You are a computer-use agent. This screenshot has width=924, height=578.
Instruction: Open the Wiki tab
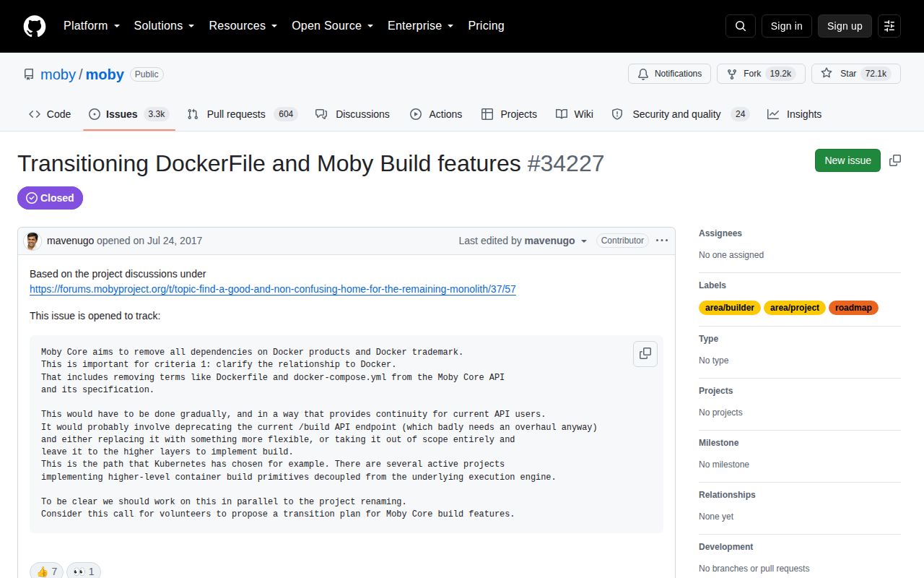pos(575,114)
